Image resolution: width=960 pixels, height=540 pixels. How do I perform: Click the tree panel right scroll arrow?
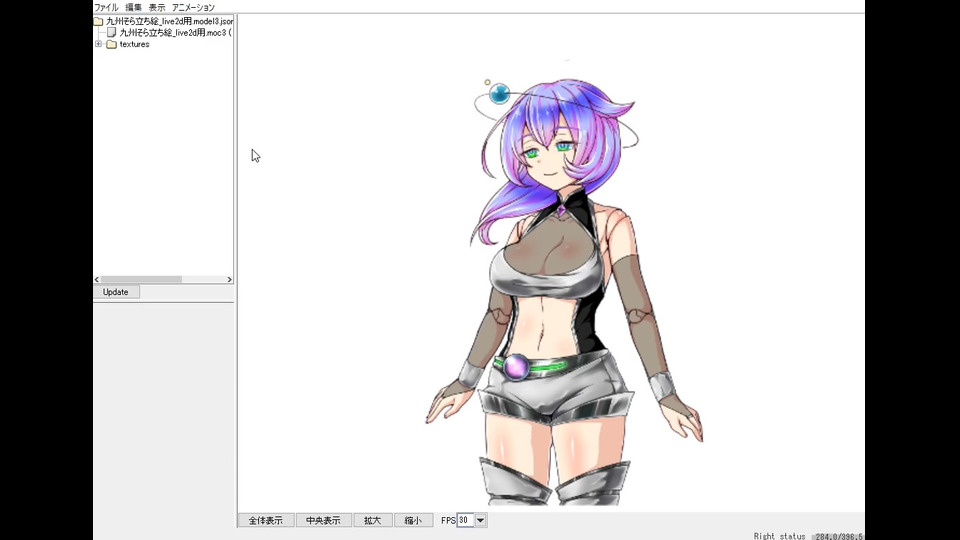pyautogui.click(x=230, y=279)
